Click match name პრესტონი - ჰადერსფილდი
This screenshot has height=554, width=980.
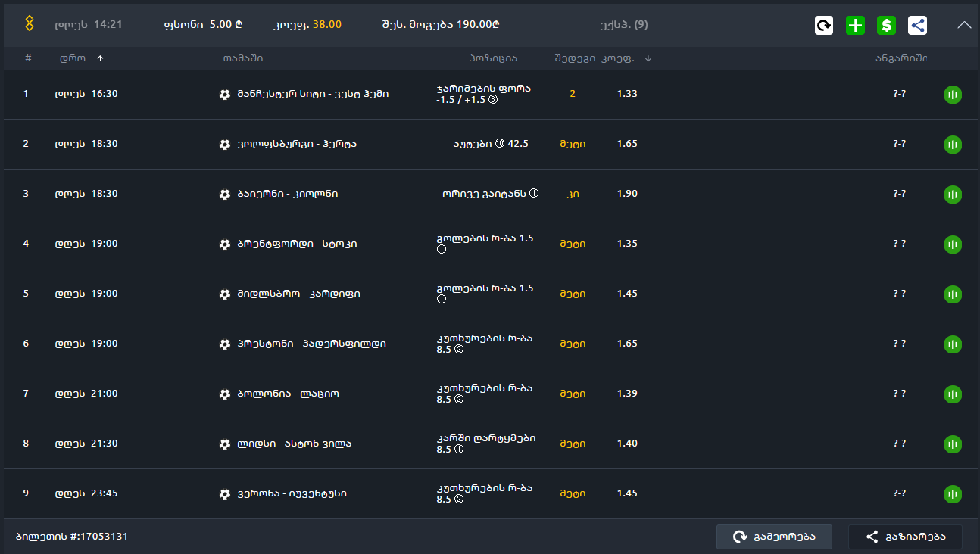point(311,344)
